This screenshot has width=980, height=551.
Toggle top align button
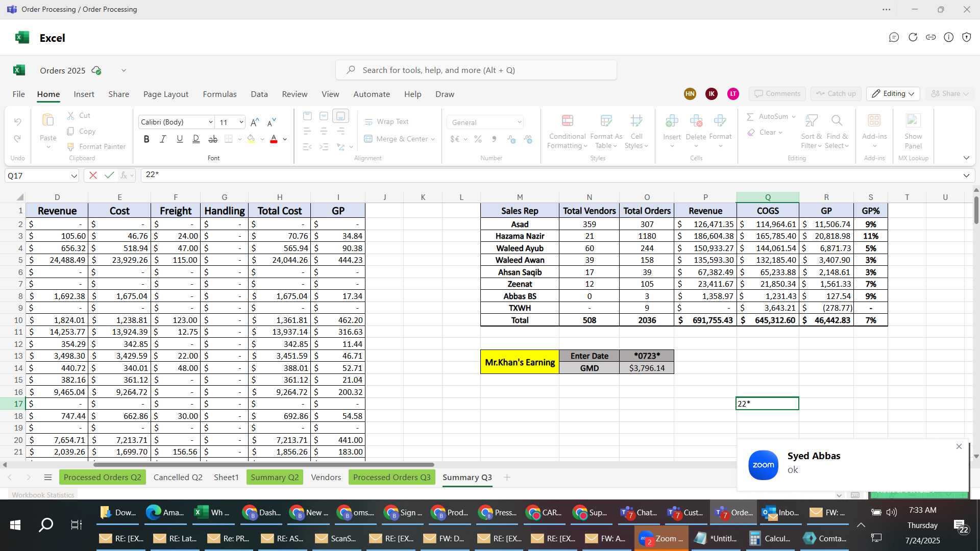(x=307, y=116)
